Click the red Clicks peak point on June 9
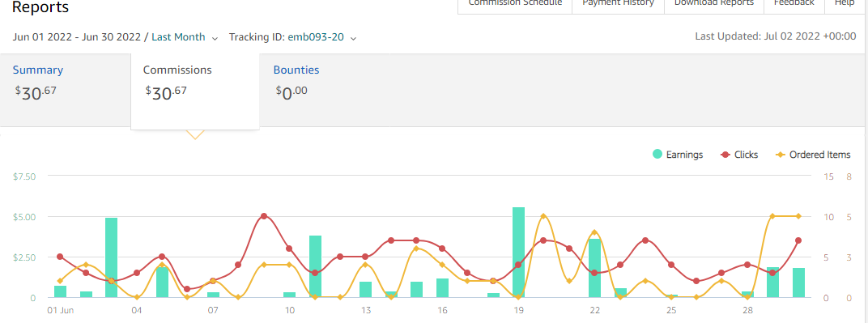Screen dimensions: 868x323 click(263, 216)
